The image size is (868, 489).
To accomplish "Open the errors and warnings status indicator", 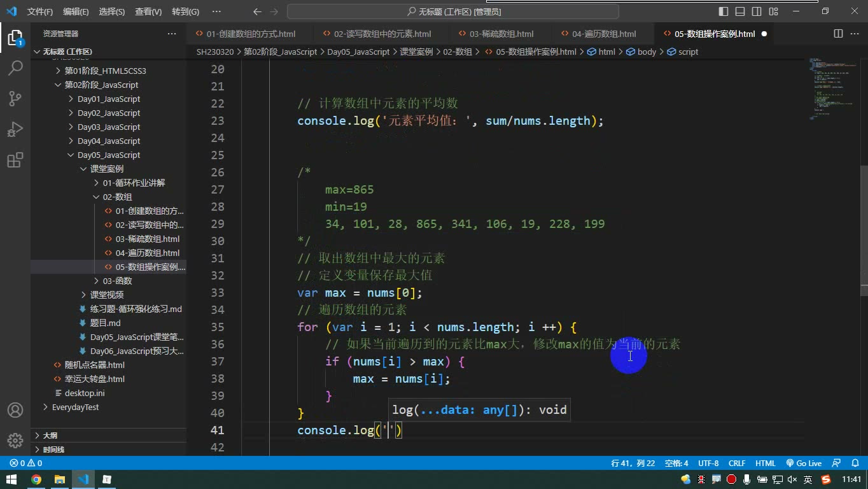I will click(26, 464).
